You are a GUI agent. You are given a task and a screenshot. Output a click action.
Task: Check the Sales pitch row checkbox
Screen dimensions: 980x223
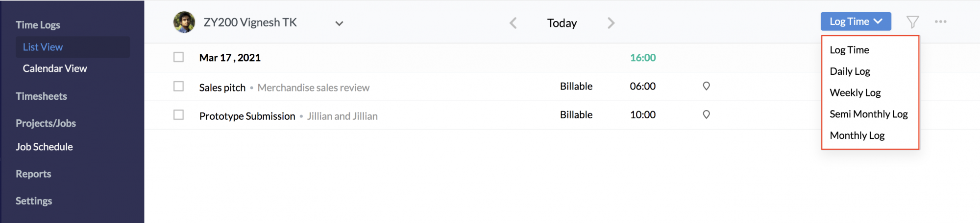click(178, 86)
